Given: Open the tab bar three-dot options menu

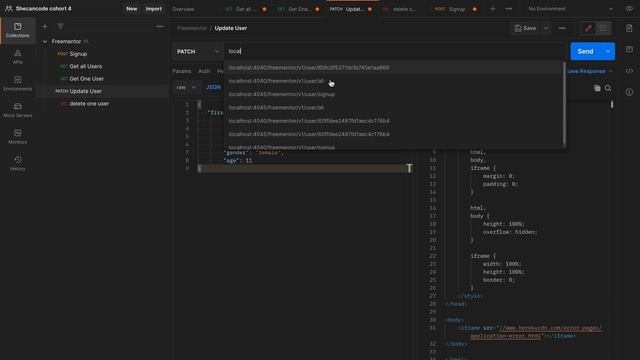Looking at the screenshot, I should [509, 9].
